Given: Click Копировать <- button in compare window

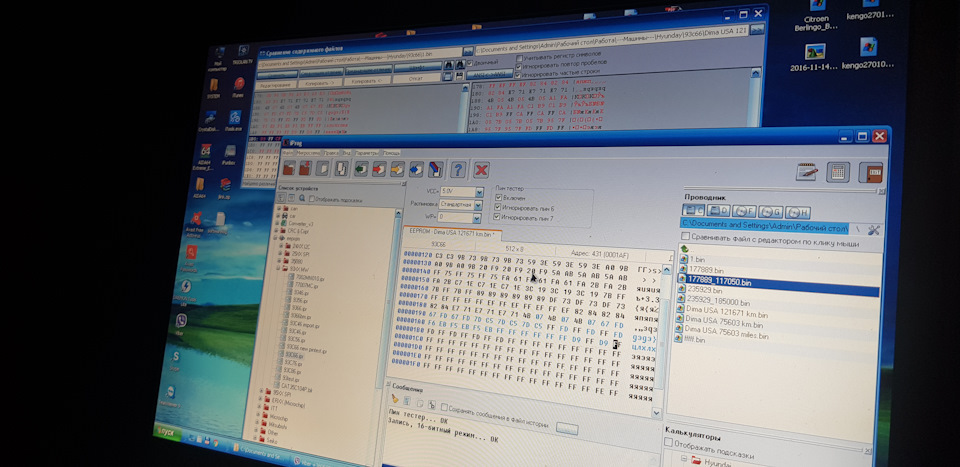Looking at the screenshot, I should (367, 80).
